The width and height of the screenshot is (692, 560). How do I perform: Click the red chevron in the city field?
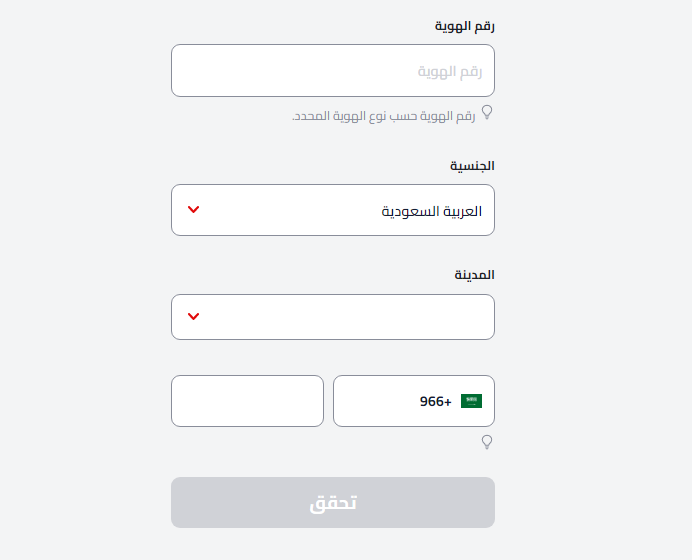tap(194, 317)
